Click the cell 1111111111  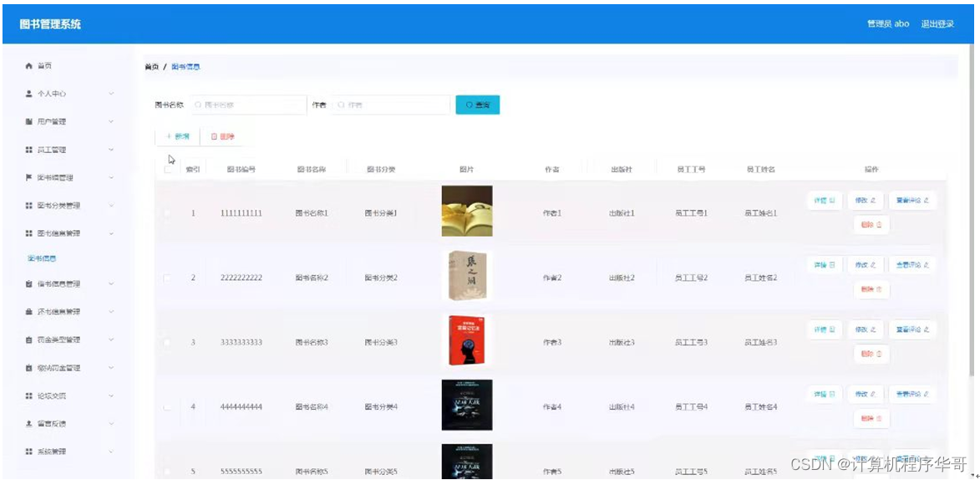pyautogui.click(x=241, y=213)
